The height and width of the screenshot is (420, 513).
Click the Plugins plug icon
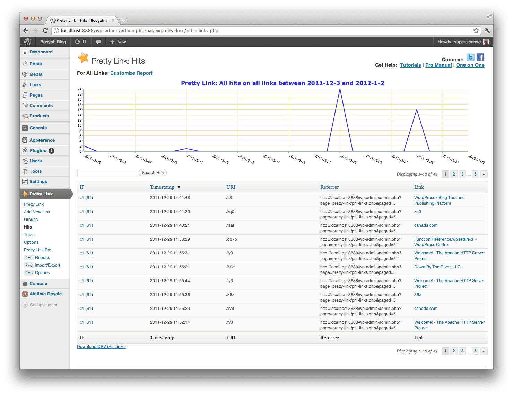[25, 151]
